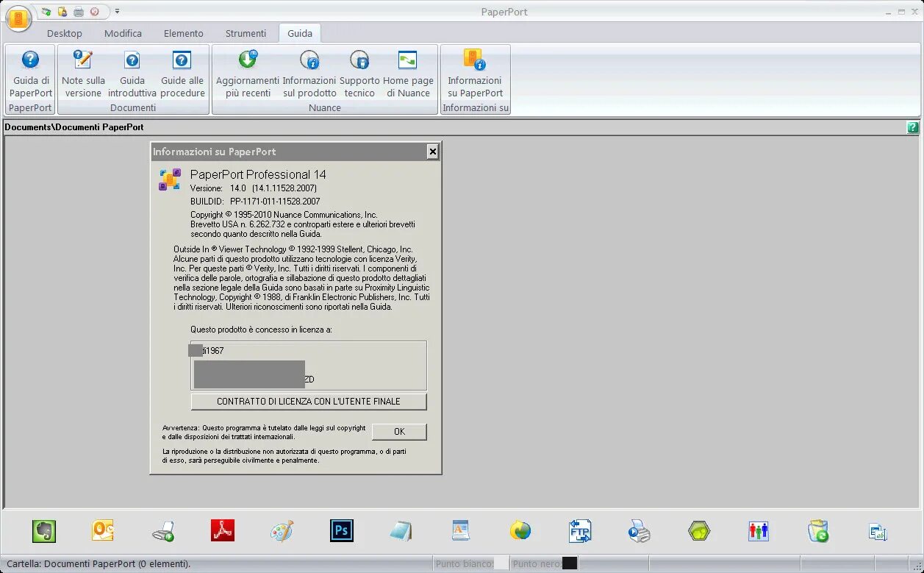Click the printer icon in Send To bar
The height and width of the screenshot is (573, 924).
coord(640,531)
